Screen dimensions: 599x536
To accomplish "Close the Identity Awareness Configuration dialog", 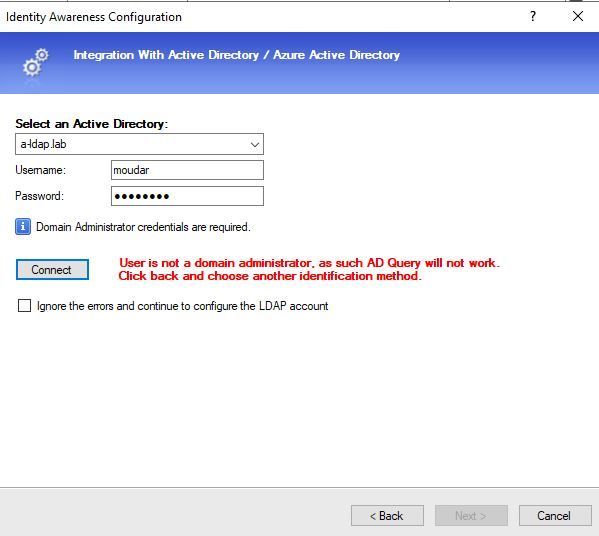I will pyautogui.click(x=578, y=16).
